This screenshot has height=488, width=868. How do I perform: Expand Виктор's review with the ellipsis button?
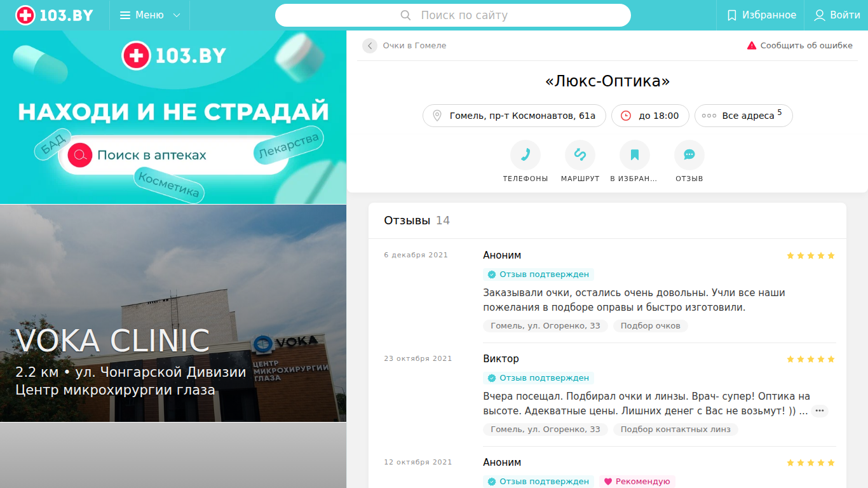820,411
